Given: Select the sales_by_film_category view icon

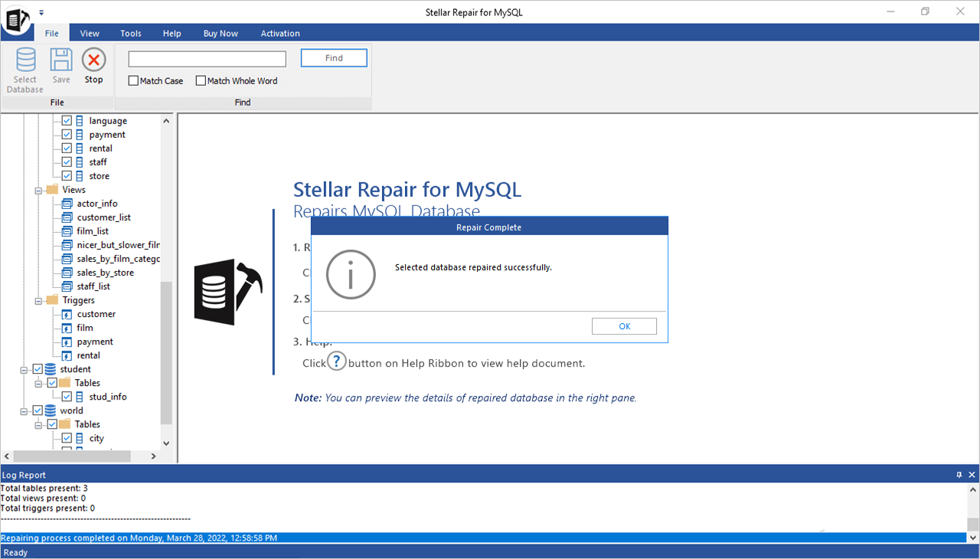Looking at the screenshot, I should 67,259.
